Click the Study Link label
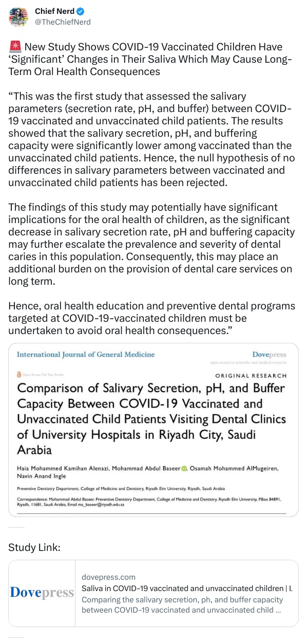Viewport: 307px width, 644px height. point(34,547)
